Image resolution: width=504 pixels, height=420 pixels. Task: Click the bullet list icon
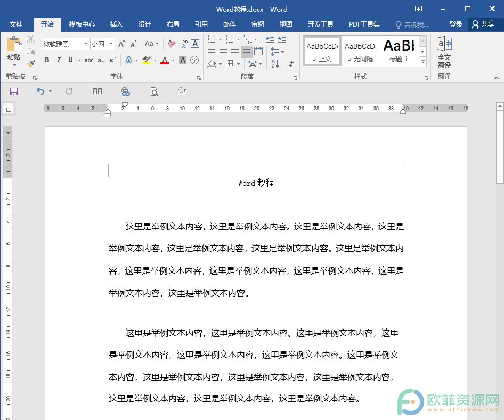click(x=211, y=39)
